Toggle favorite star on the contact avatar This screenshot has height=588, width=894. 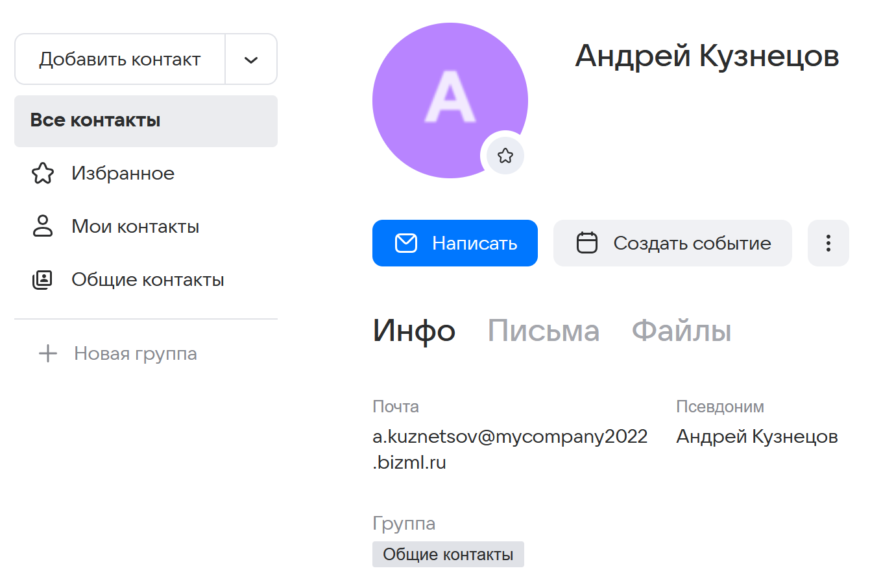click(x=505, y=156)
